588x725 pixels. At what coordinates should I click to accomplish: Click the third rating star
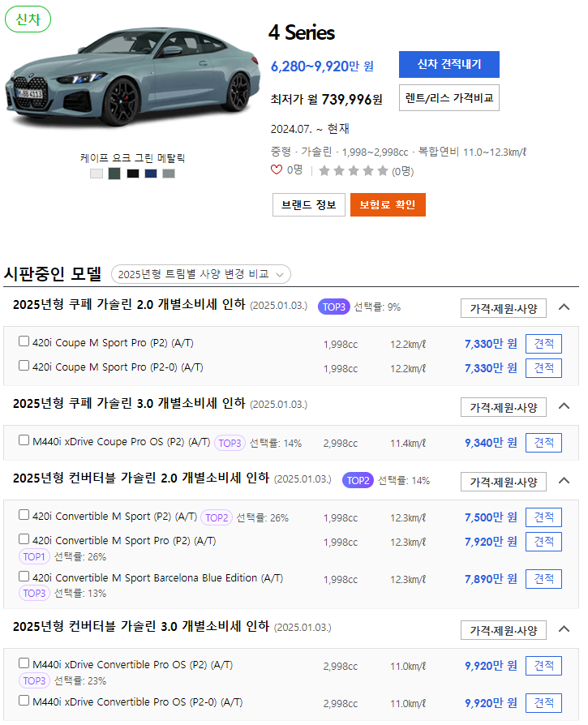pyautogui.click(x=354, y=171)
